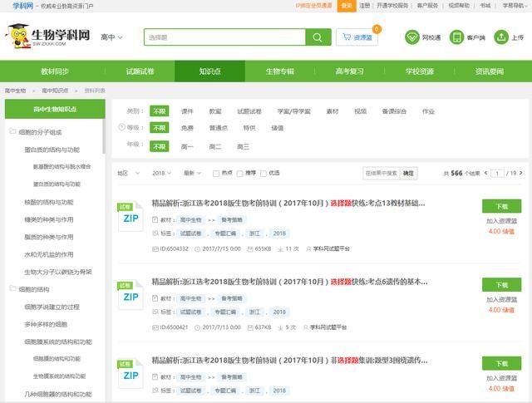Open first result title 考点13教材基础

click(288, 204)
